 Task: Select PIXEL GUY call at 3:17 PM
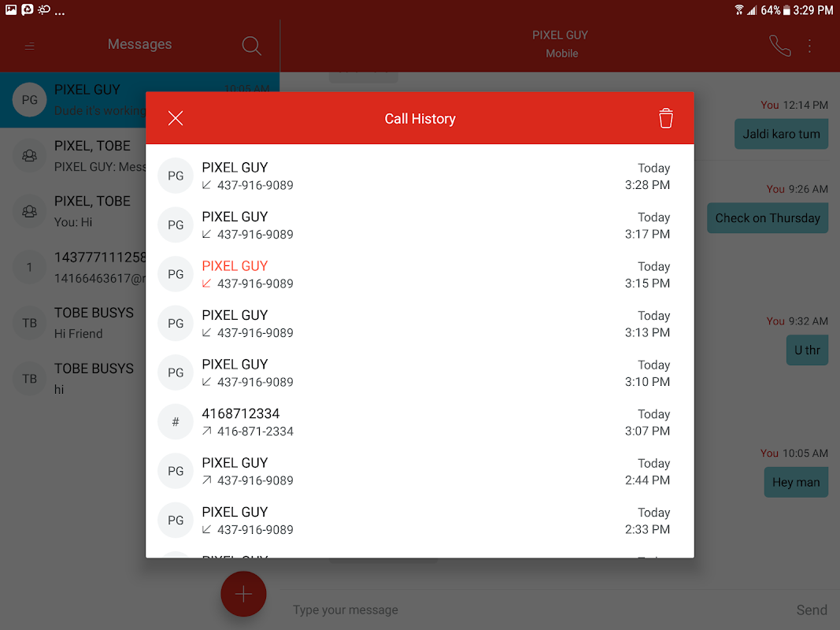pyautogui.click(x=420, y=225)
